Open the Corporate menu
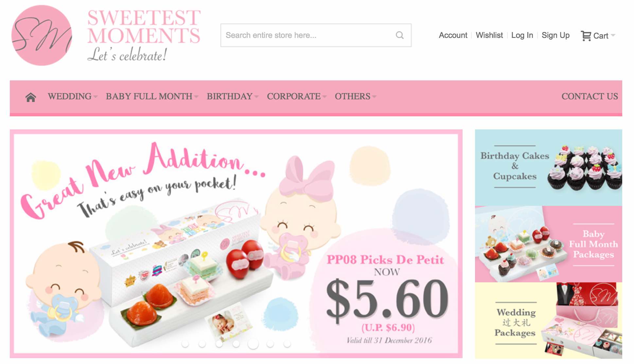Screen dimensions: 634x364 297,96
